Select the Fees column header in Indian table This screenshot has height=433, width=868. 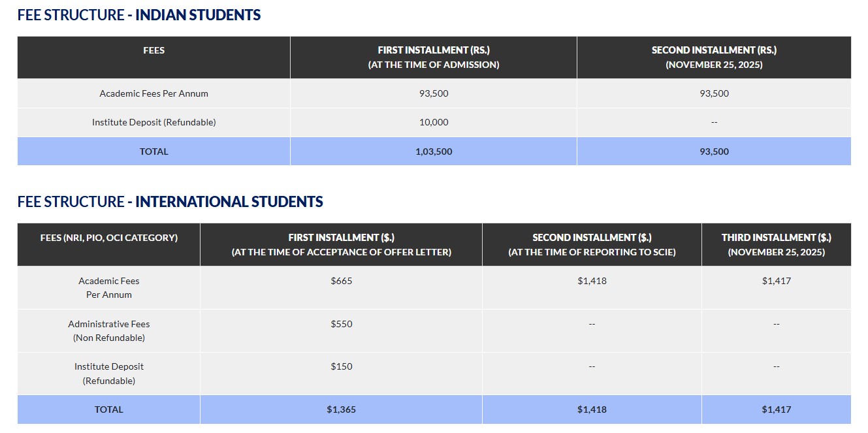[153, 50]
